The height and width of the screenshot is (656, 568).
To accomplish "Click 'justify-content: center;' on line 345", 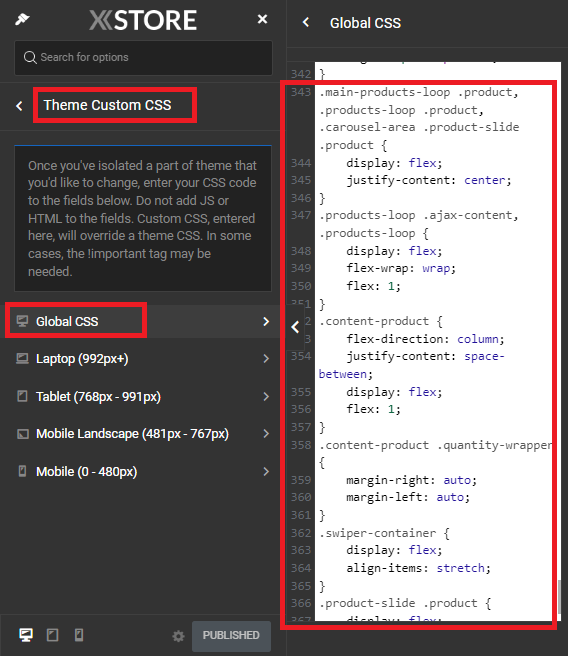I will tap(429, 180).
